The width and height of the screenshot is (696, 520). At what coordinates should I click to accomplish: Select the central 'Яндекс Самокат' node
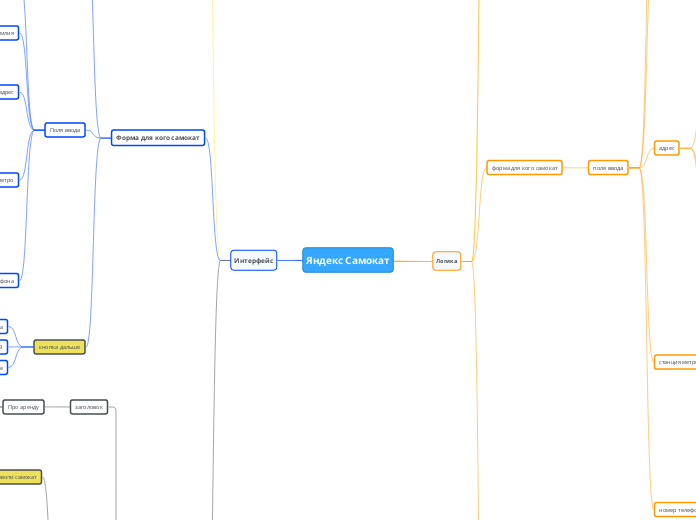point(348,260)
